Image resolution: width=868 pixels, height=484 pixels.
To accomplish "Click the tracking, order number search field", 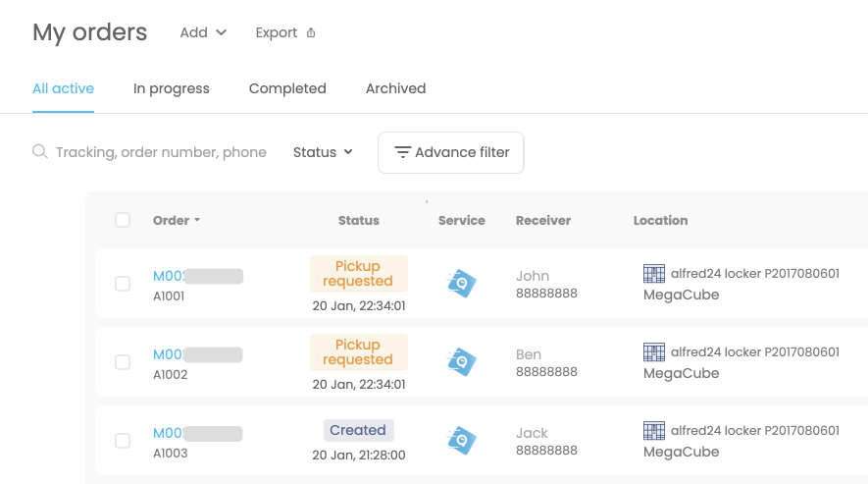I will tap(161, 152).
